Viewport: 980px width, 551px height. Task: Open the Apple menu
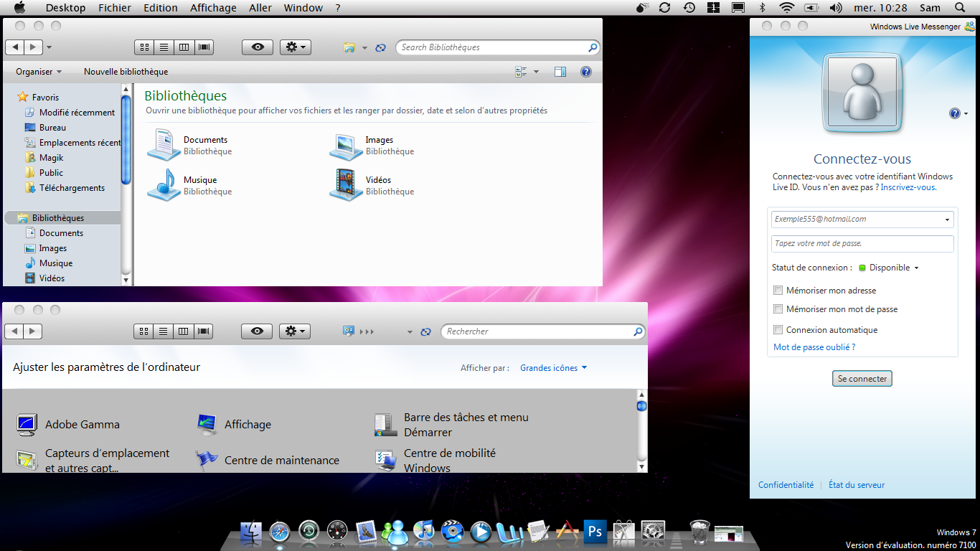point(20,8)
